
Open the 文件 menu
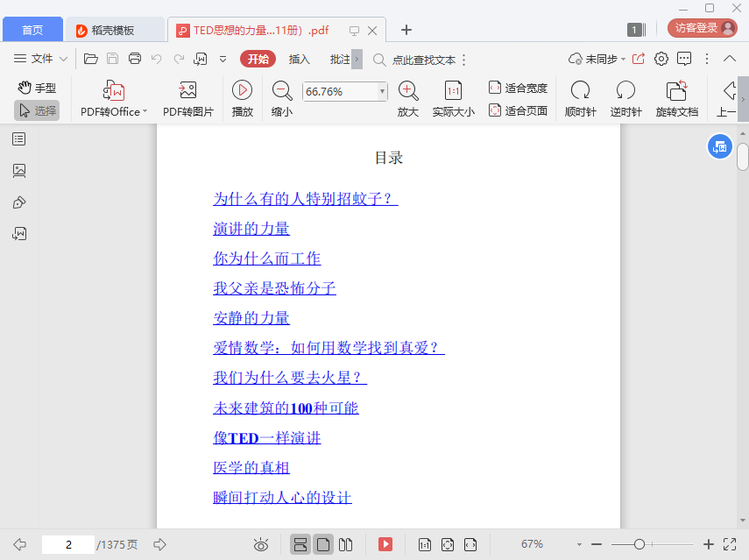coord(40,59)
